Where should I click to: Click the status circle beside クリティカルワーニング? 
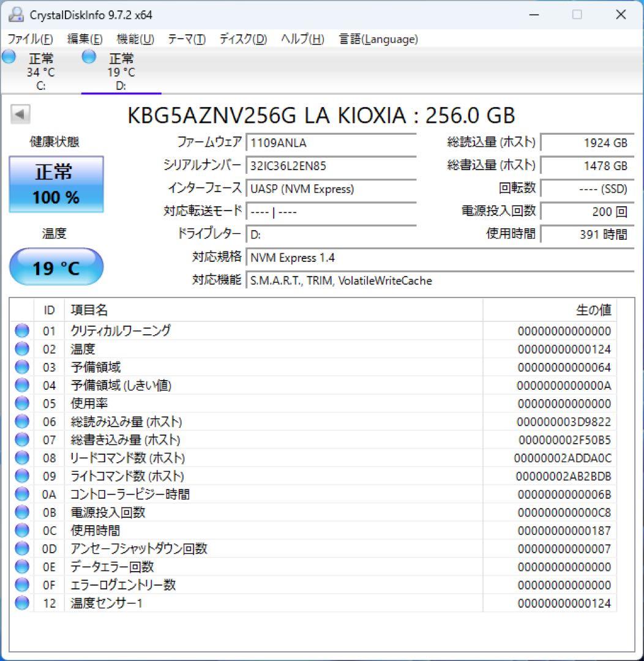21,331
